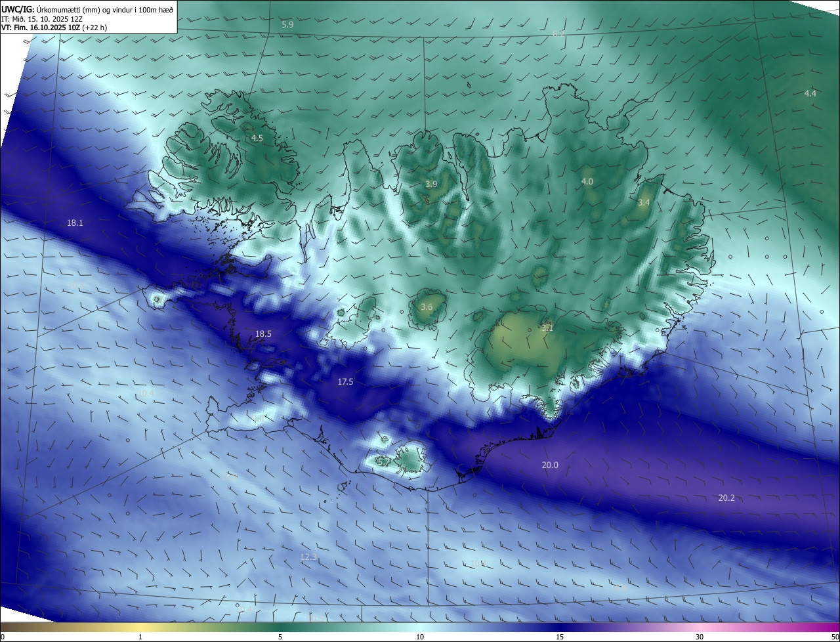Click the 20.0 value off the south coast
The image size is (840, 642).
(x=550, y=465)
